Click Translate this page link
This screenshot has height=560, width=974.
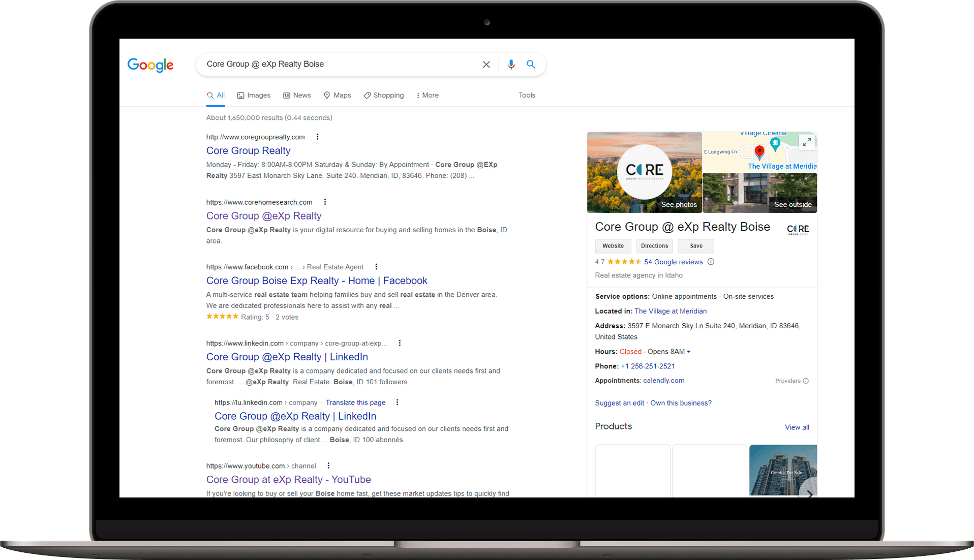[355, 402]
